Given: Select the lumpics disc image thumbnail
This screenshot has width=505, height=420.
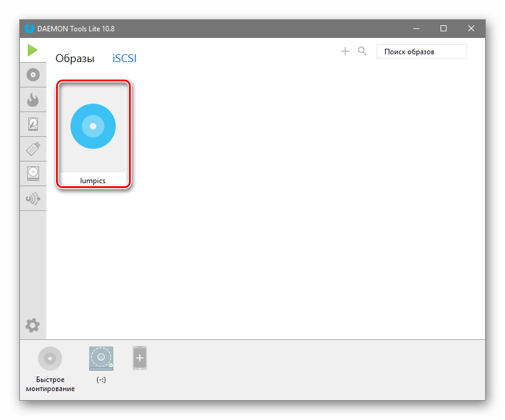Looking at the screenshot, I should click(x=93, y=127).
